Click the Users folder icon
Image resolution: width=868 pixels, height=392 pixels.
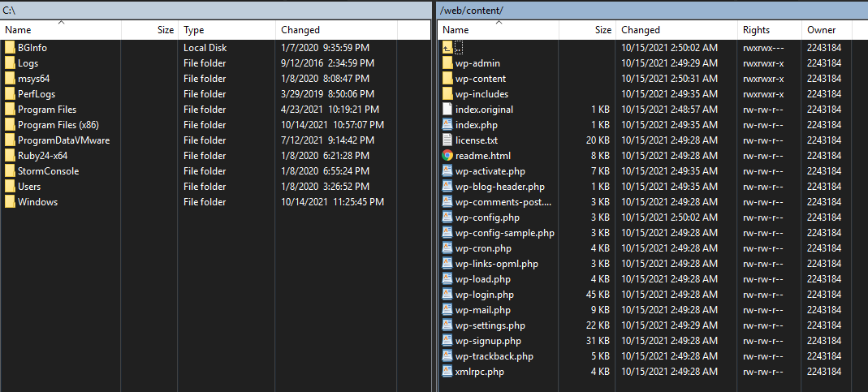tap(10, 187)
